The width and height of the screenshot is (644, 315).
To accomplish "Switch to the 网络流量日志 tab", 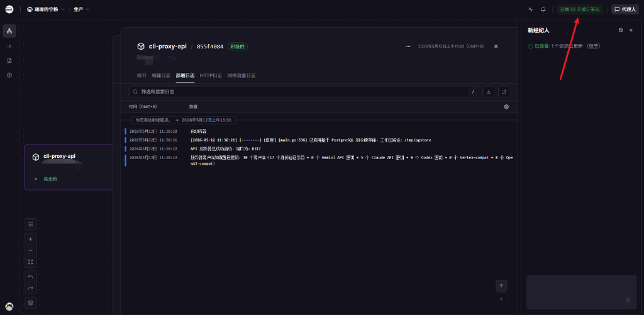I will click(x=241, y=75).
